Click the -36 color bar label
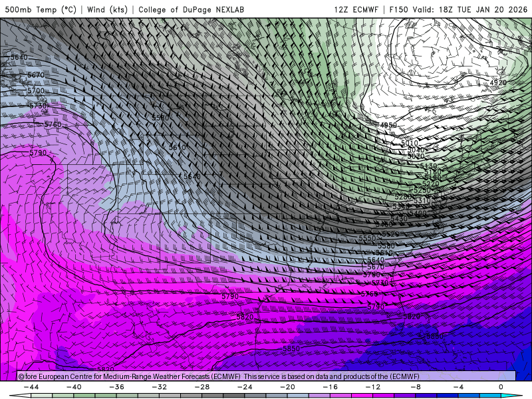The height and width of the screenshot is (399, 532). (117, 387)
